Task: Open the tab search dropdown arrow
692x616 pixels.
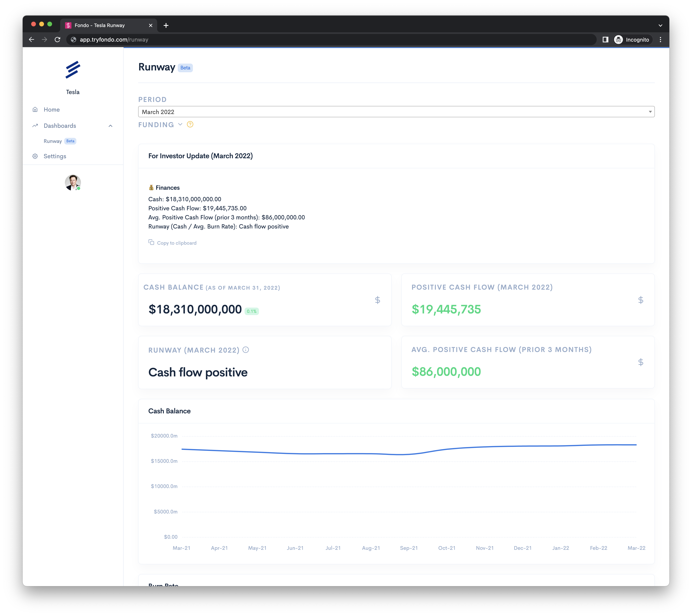Action: (660, 25)
